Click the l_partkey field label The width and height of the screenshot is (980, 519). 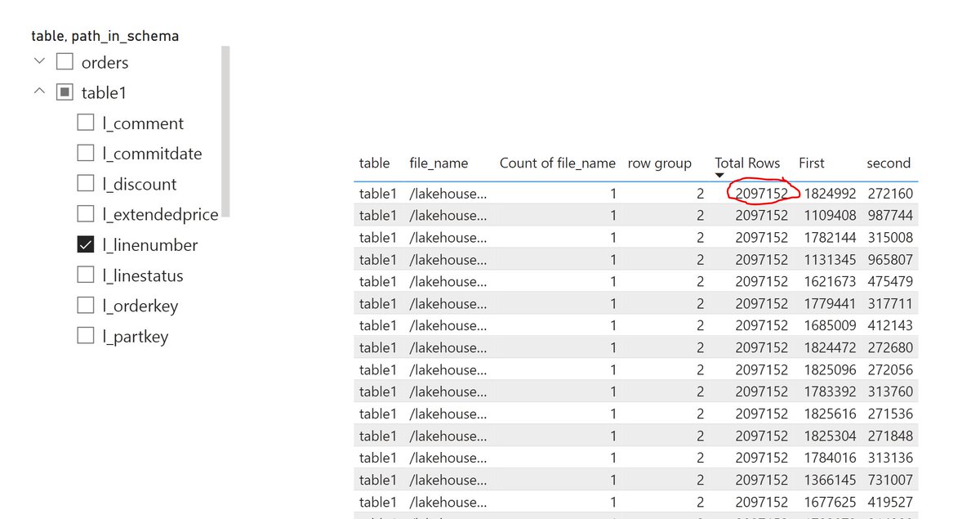tap(136, 337)
